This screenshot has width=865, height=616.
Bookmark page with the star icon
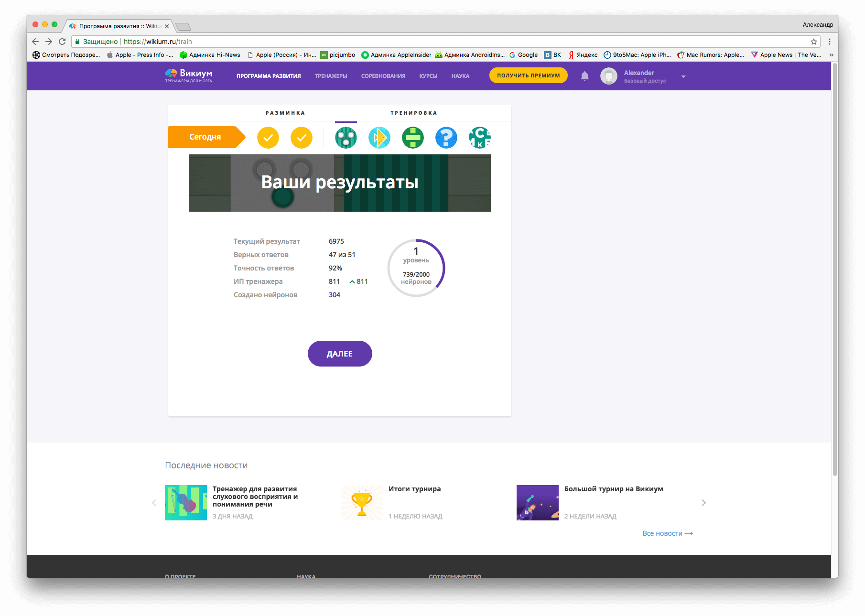pyautogui.click(x=813, y=42)
